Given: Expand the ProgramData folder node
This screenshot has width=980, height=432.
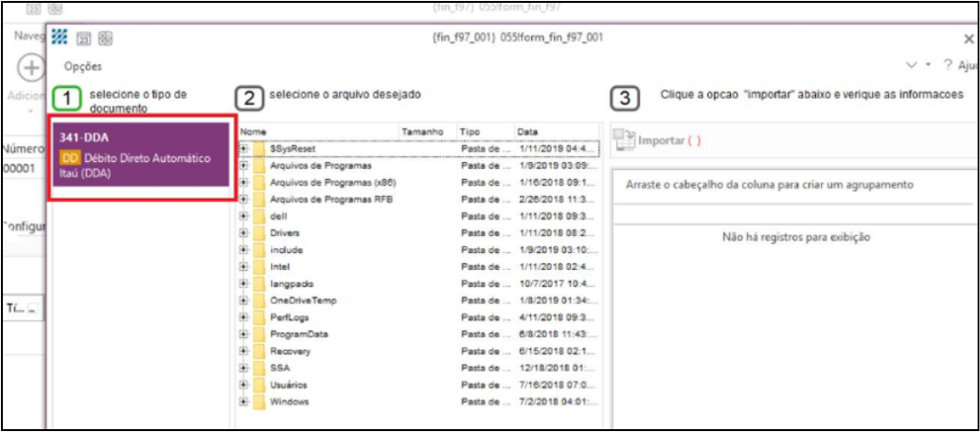Looking at the screenshot, I should tap(244, 333).
